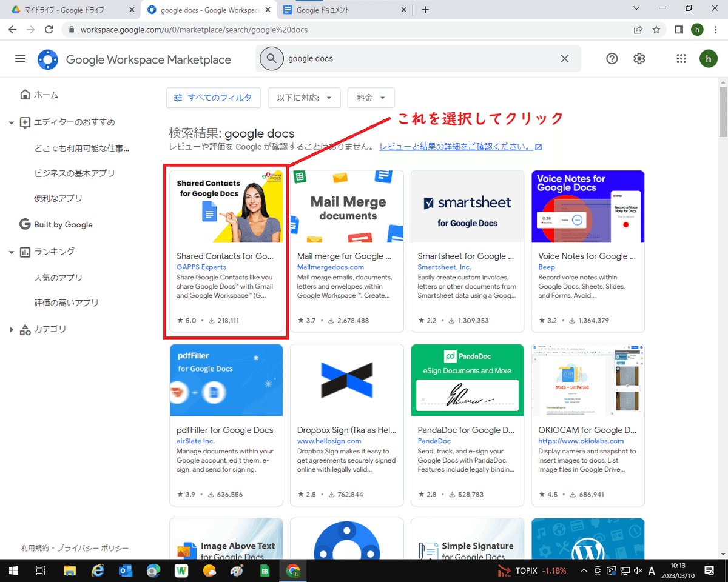Open Chrome three-dot menu

pos(716,29)
